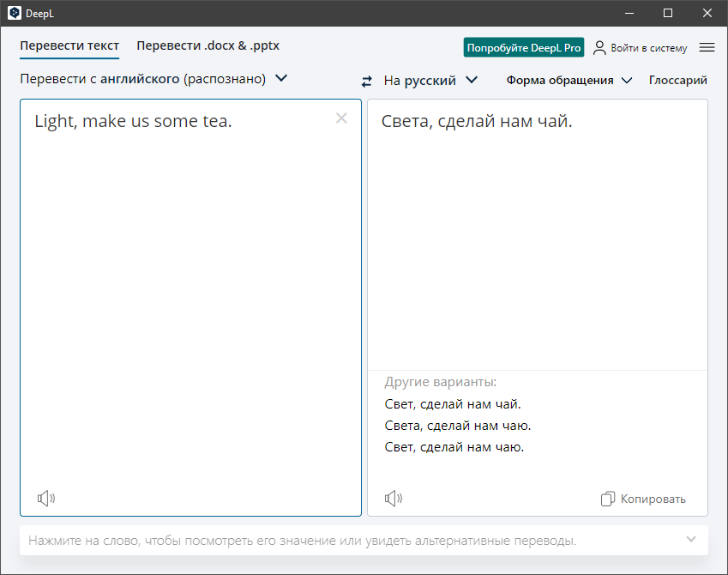The image size is (728, 575).
Task: Switch to Перевести текст tab
Action: point(69,46)
